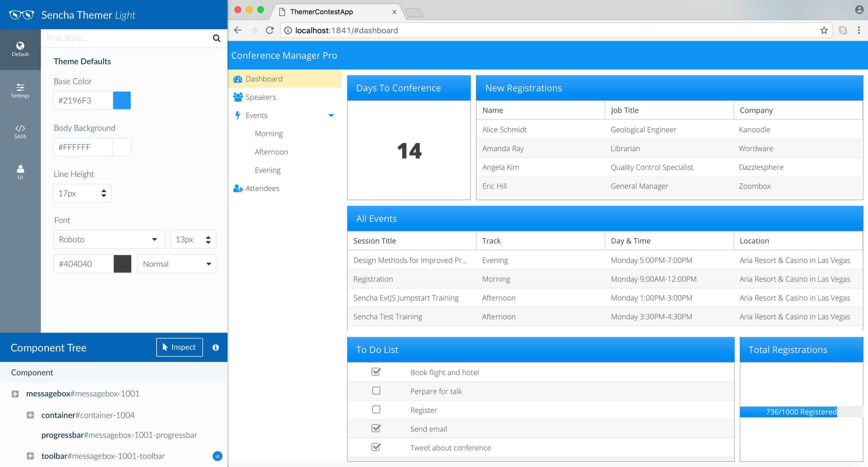This screenshot has width=868, height=467.
Task: Open the Normal font weight dropdown
Action: pos(177,264)
